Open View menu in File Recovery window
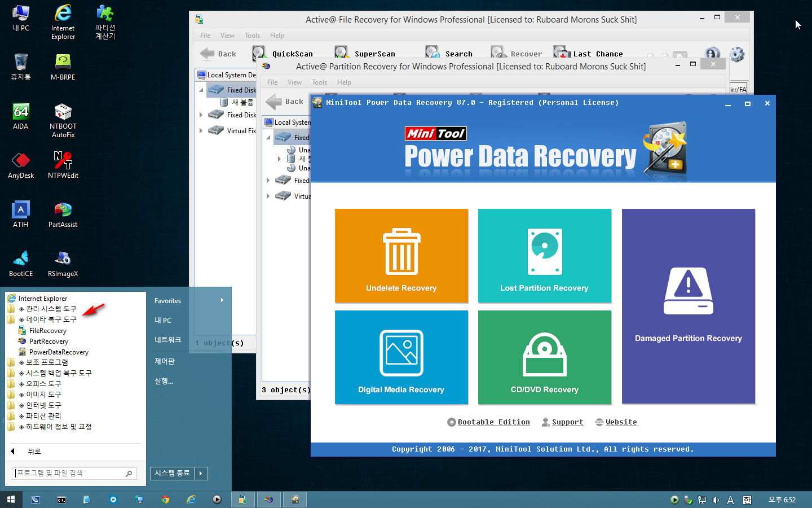 coord(227,36)
